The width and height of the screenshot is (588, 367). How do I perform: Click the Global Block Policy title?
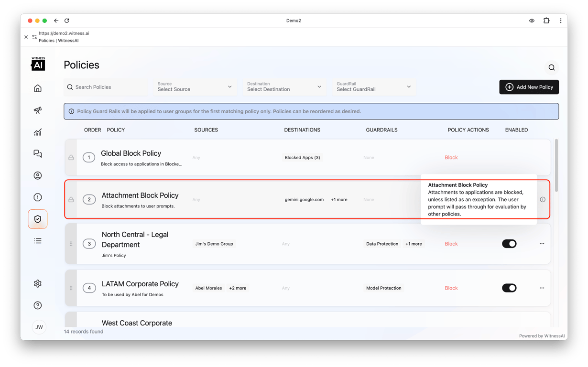click(131, 153)
